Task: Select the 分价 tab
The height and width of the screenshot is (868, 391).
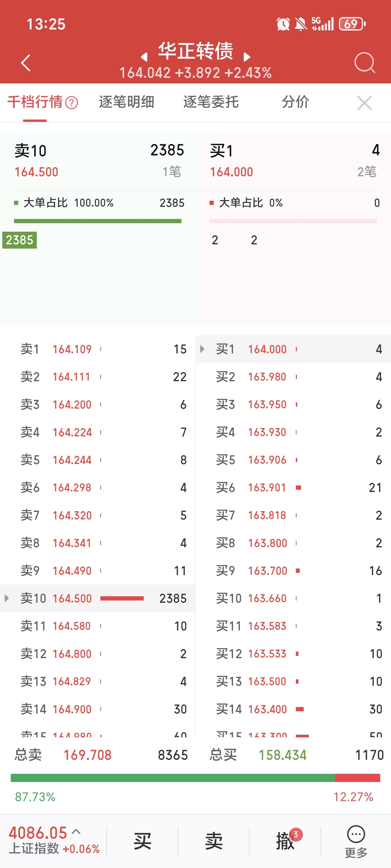Action: click(295, 102)
